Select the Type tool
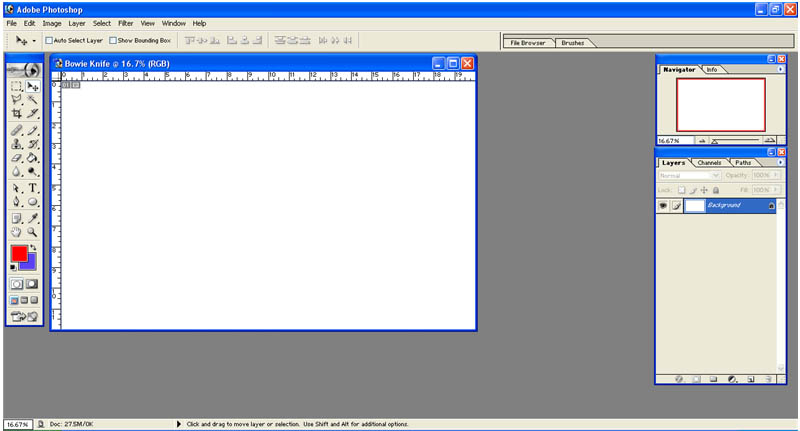The height and width of the screenshot is (431, 800). click(x=33, y=188)
